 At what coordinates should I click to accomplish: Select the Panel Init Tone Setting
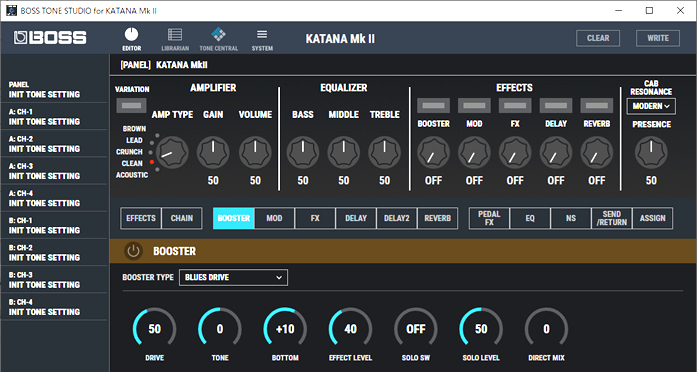click(x=54, y=89)
